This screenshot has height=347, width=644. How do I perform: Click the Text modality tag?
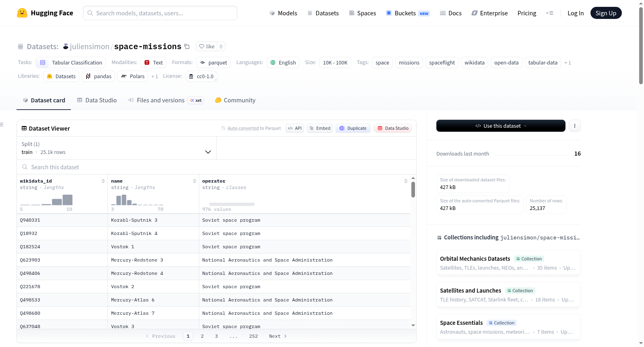tap(153, 62)
